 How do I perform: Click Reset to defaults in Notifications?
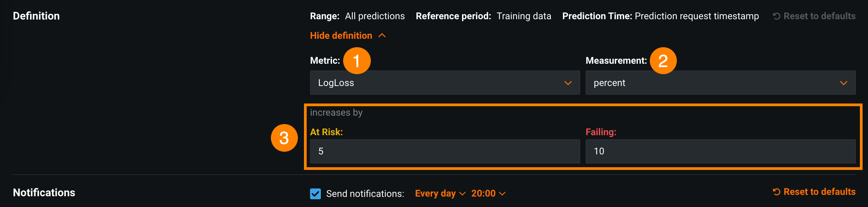(819, 192)
